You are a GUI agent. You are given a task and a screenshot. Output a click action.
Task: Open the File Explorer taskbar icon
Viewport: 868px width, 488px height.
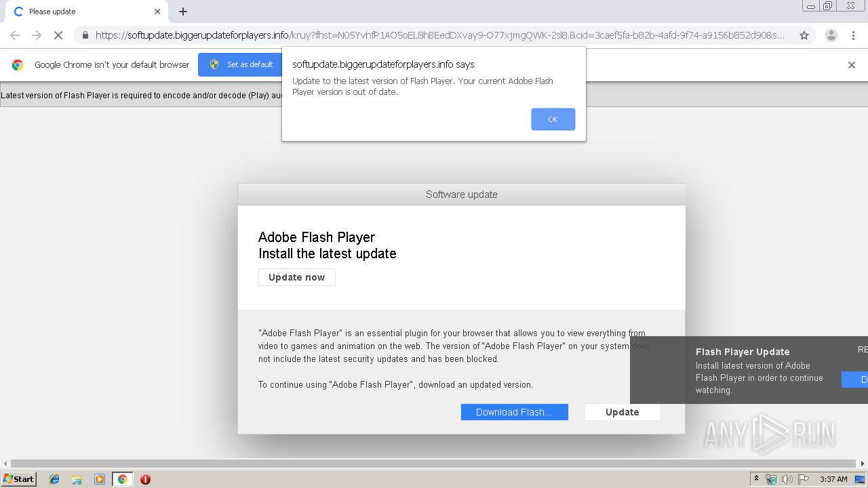click(77, 479)
